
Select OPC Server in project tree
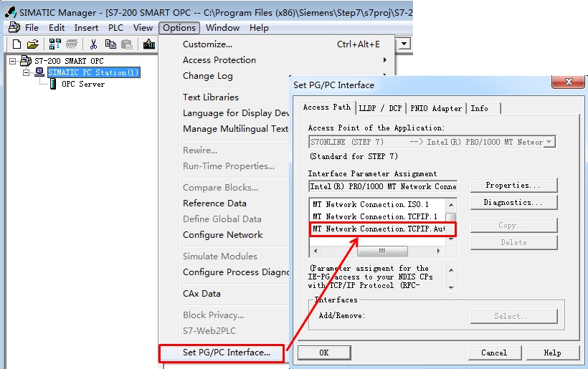(x=83, y=84)
